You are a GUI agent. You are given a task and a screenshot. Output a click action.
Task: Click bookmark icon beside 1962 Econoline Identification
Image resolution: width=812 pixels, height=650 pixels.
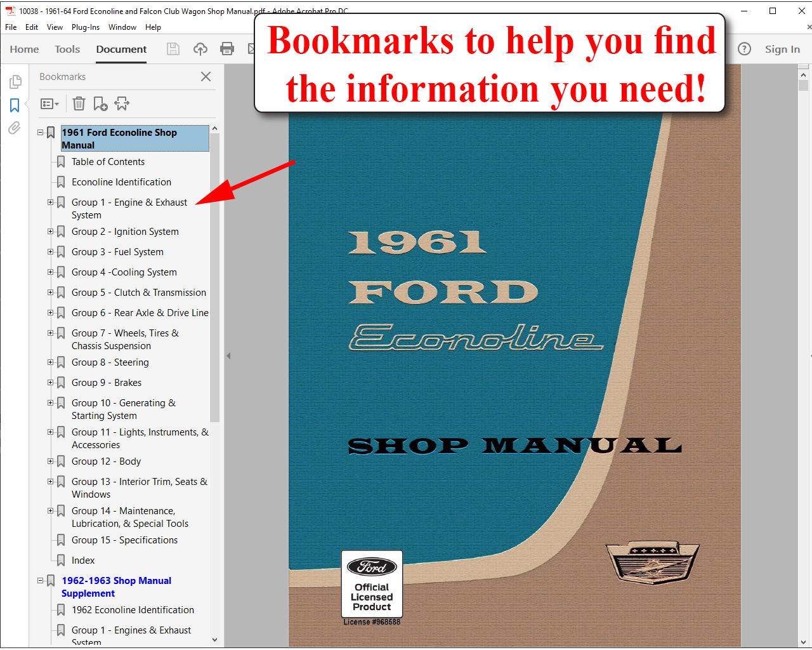pyautogui.click(x=61, y=610)
